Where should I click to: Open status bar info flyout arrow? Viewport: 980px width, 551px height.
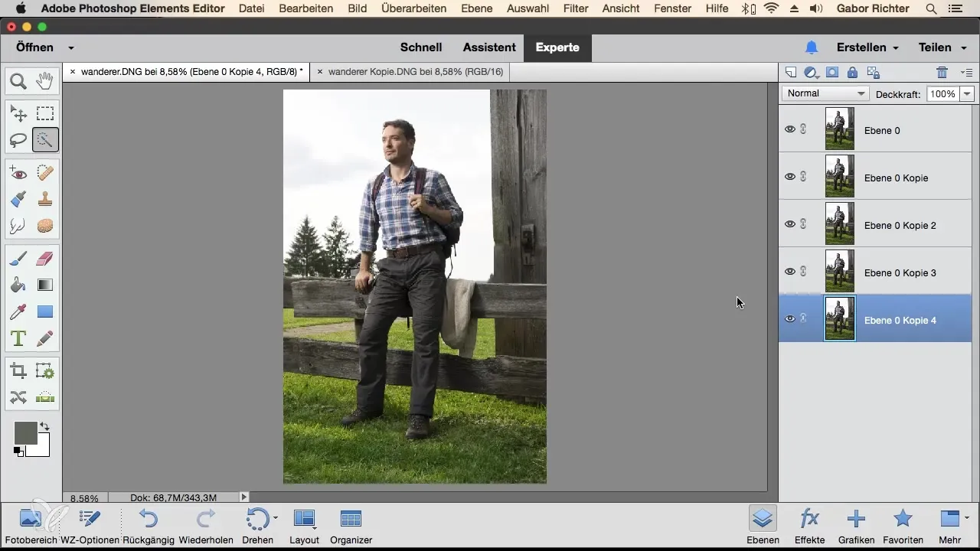click(x=244, y=497)
